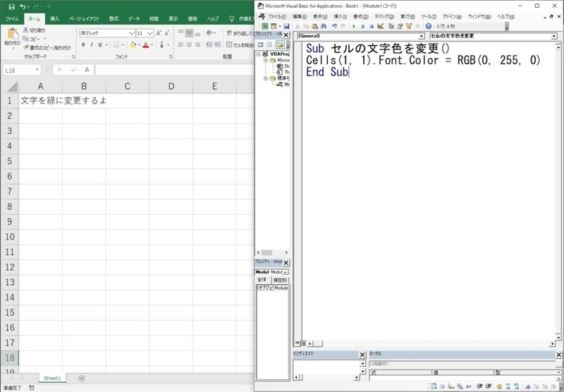Viewport: 564px width, 392px height.
Task: Switch to Full Module View button
Action: coord(303,344)
